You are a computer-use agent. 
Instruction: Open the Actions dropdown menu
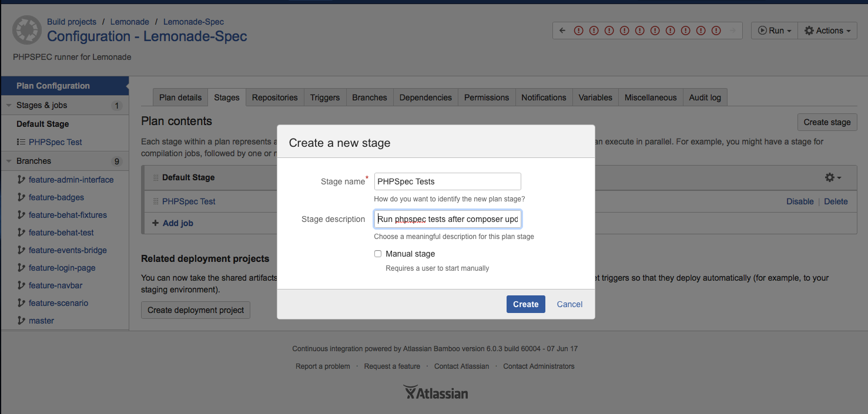(827, 31)
